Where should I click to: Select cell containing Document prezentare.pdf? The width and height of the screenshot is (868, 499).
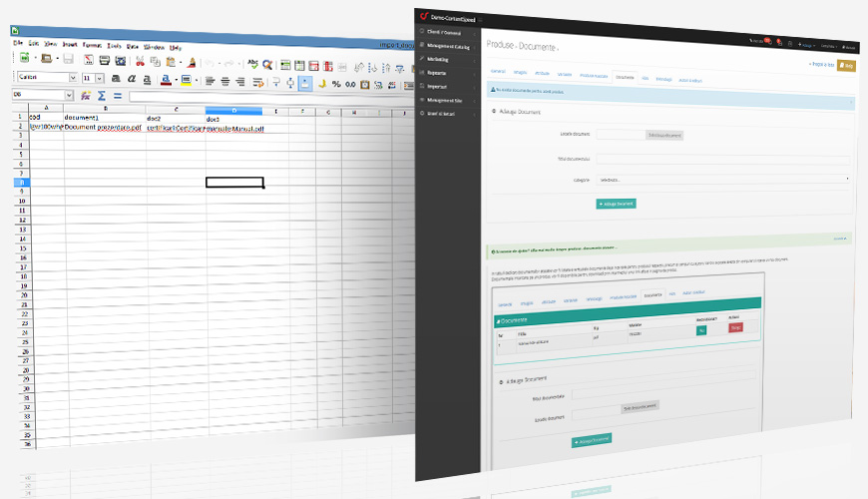[x=105, y=128]
